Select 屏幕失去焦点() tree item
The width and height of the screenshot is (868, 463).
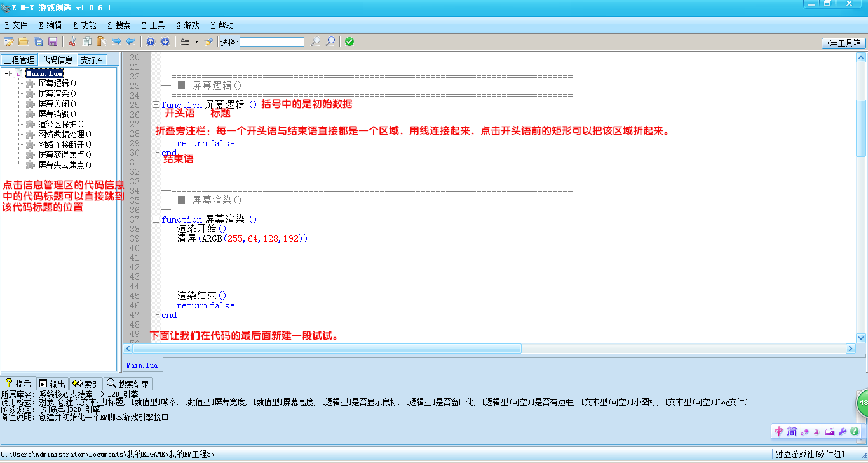[65, 165]
